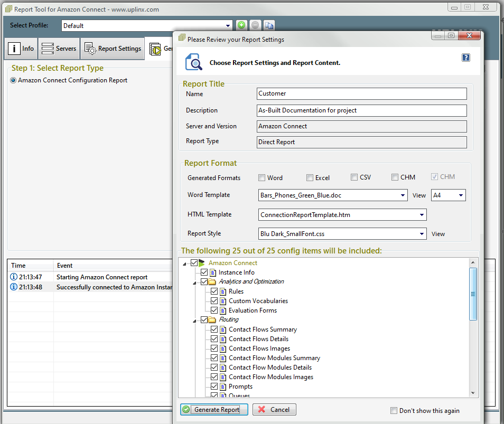Image resolution: width=504 pixels, height=424 pixels.
Task: Click the Routing folder icon
Action: click(x=212, y=319)
